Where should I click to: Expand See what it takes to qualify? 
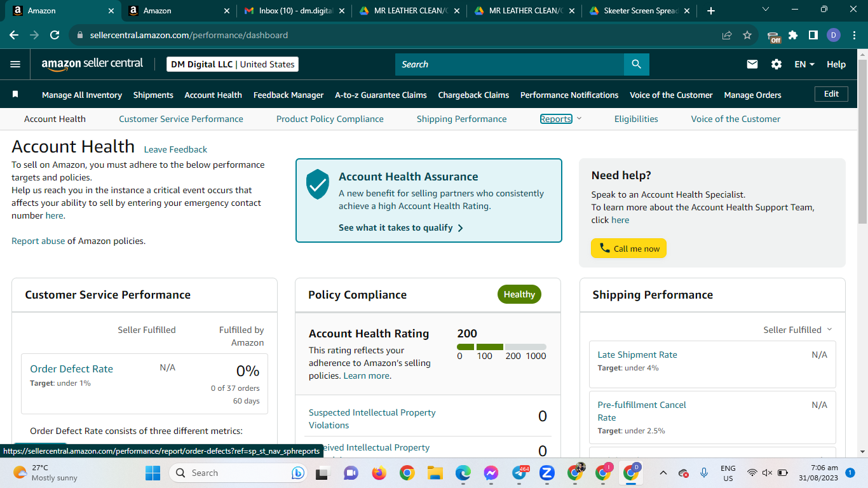(x=401, y=227)
